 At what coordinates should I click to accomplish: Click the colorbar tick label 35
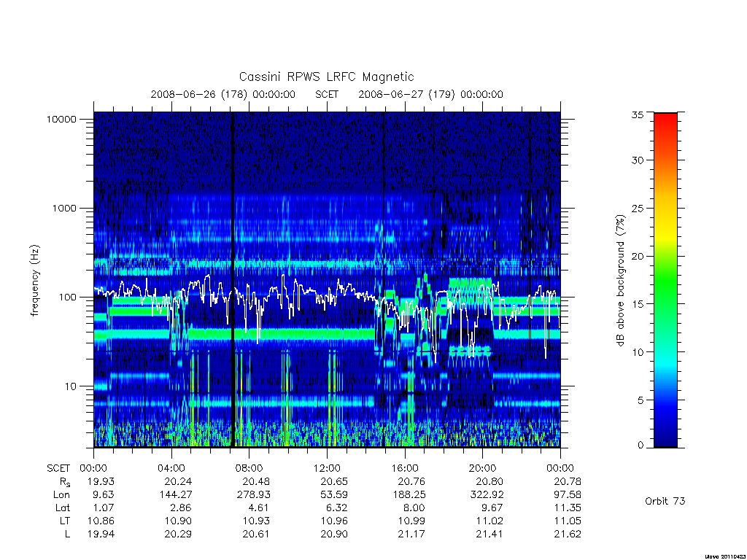tap(638, 114)
